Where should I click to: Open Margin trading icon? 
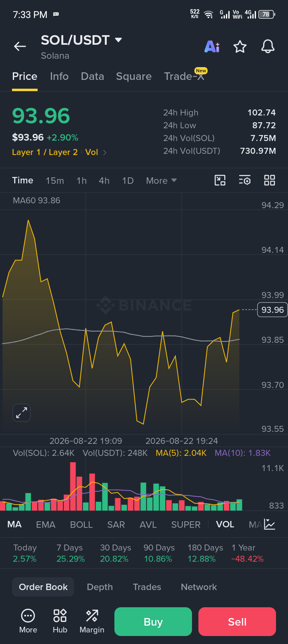tap(92, 622)
